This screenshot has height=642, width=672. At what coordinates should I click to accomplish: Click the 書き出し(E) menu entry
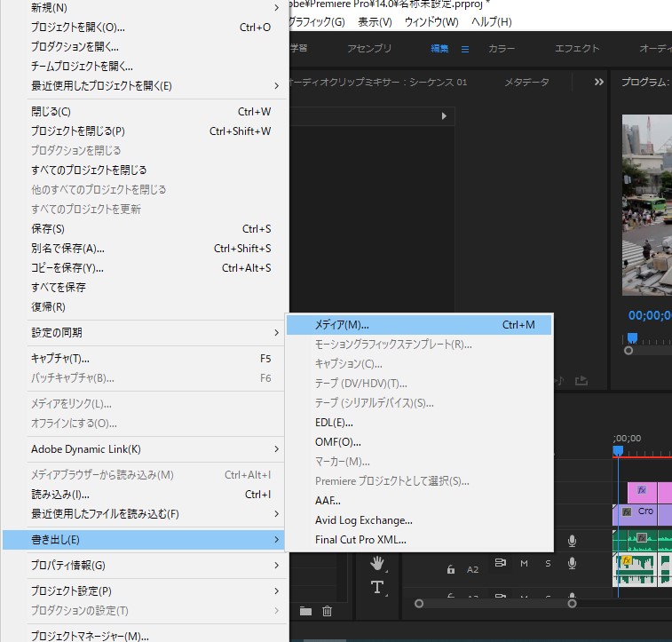[143, 540]
